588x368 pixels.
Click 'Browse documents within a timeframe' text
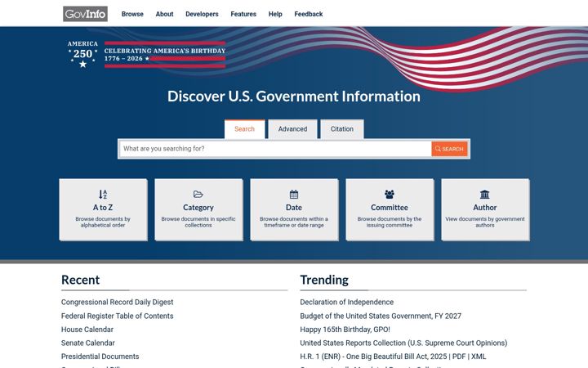pyautogui.click(x=294, y=222)
